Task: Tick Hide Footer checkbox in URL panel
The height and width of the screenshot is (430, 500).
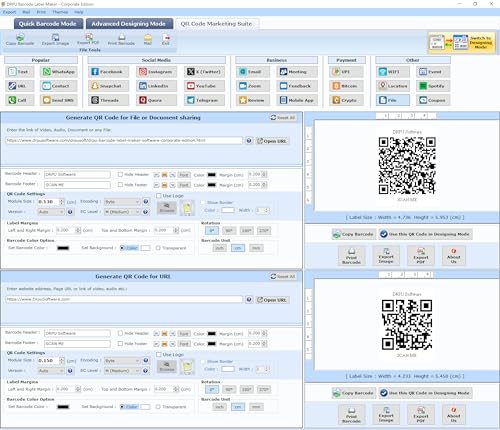Action: tap(120, 344)
